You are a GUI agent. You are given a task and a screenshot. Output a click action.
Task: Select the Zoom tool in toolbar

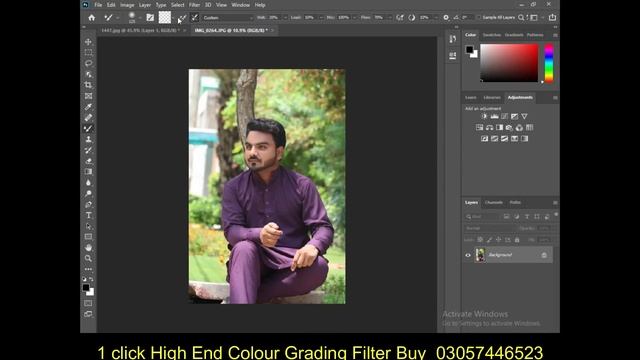pyautogui.click(x=88, y=258)
